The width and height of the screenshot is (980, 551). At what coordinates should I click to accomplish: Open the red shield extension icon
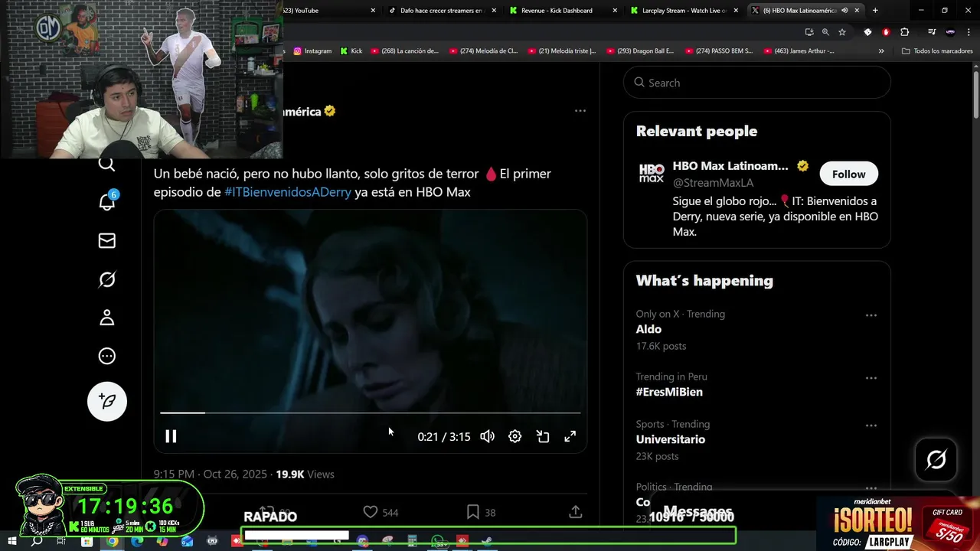coord(886,32)
